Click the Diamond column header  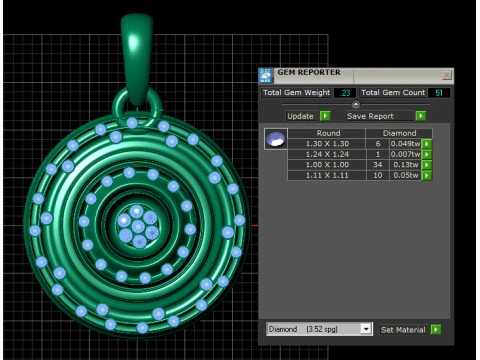coord(399,133)
